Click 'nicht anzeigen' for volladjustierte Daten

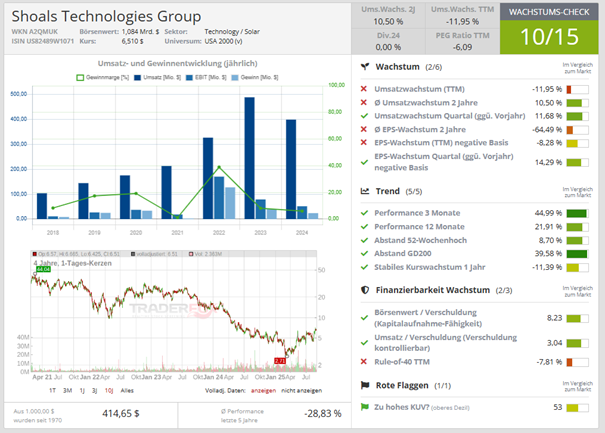(x=301, y=391)
